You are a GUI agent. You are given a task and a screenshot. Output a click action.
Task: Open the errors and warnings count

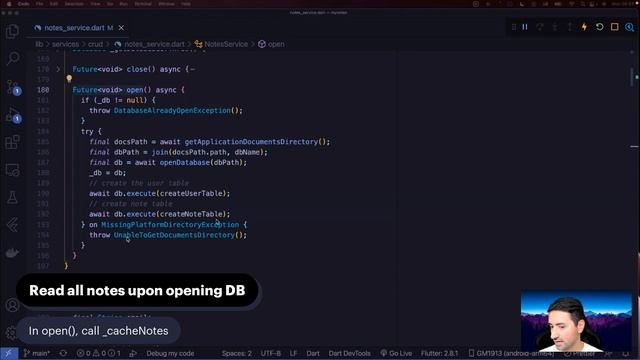(x=98, y=353)
